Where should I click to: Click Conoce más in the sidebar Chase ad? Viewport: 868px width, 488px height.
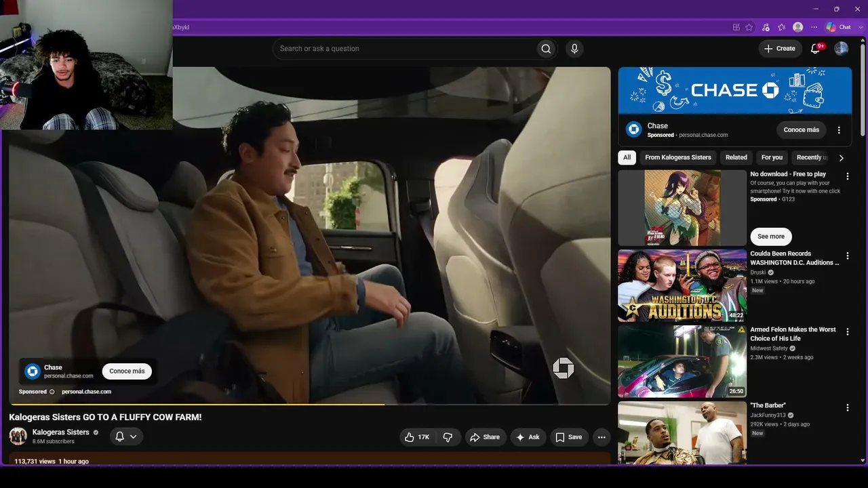(802, 129)
